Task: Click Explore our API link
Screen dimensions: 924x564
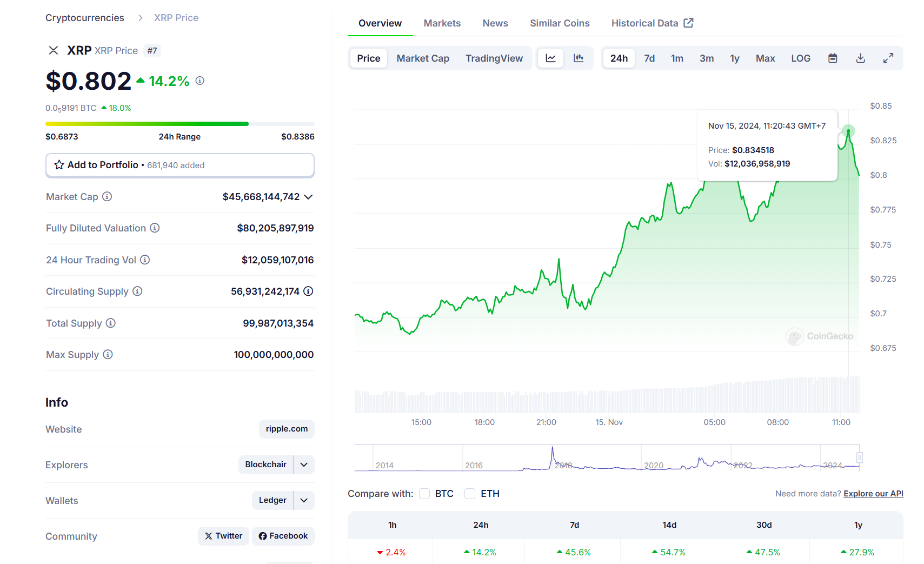Action: 873,494
